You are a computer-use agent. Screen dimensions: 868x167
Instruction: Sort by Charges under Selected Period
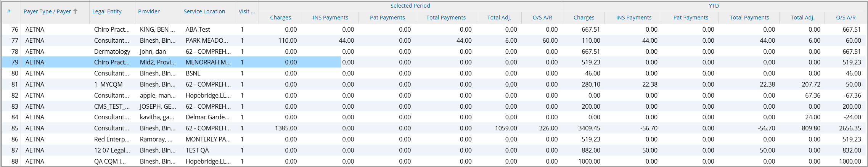[x=280, y=18]
